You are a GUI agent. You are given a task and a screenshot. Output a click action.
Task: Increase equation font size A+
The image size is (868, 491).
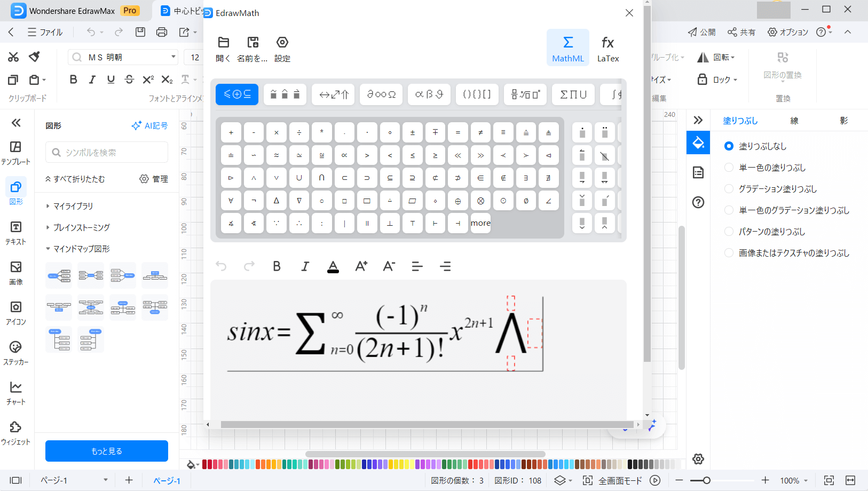(x=361, y=266)
